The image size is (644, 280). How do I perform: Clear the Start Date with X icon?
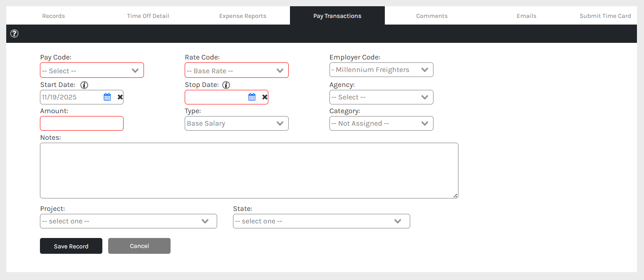tap(120, 97)
